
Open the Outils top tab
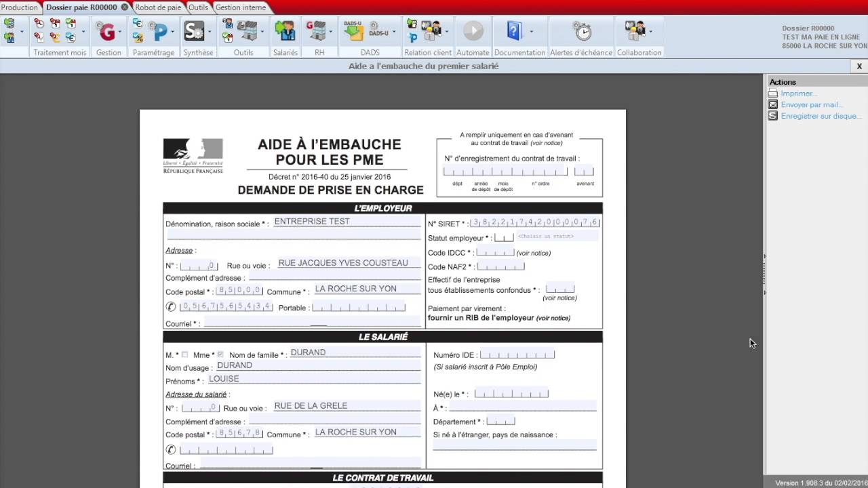click(198, 7)
